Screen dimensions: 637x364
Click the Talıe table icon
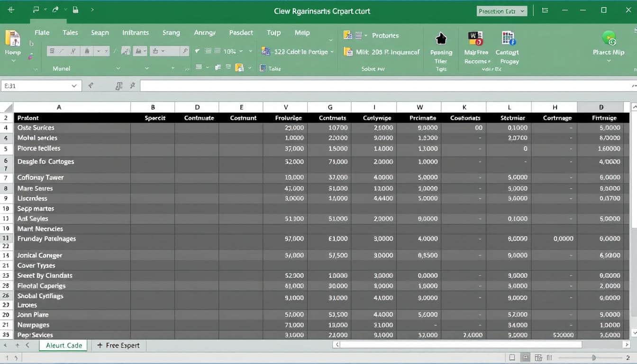point(263,68)
